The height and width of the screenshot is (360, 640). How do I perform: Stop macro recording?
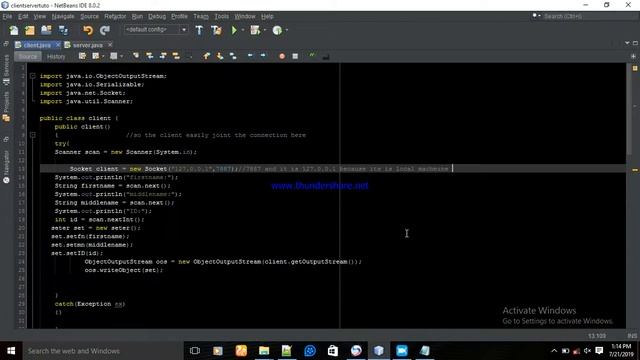coord(295,56)
